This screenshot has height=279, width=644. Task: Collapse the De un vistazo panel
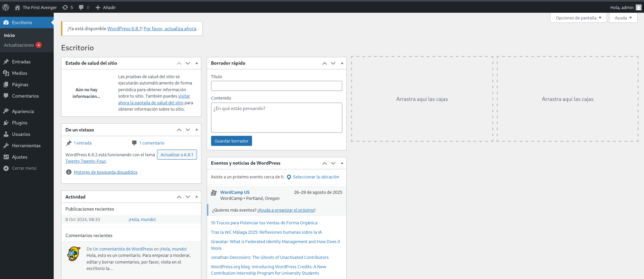pyautogui.click(x=197, y=130)
